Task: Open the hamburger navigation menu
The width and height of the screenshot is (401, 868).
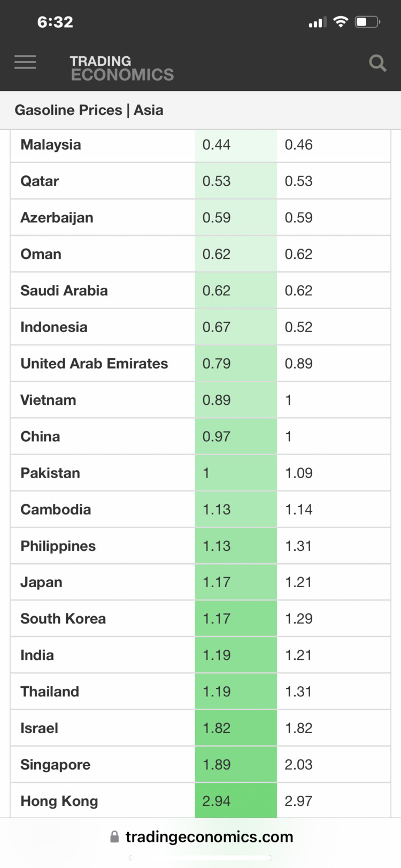Action: [25, 62]
